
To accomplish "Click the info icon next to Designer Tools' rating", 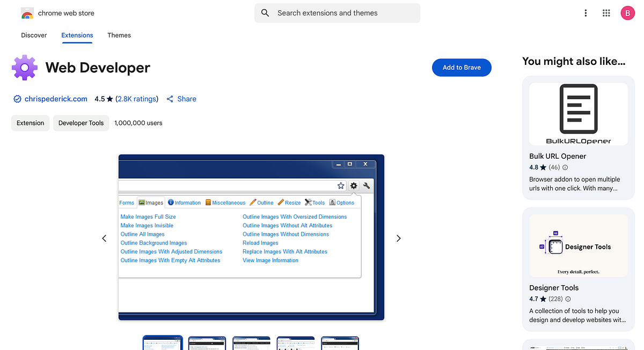I will (x=567, y=299).
